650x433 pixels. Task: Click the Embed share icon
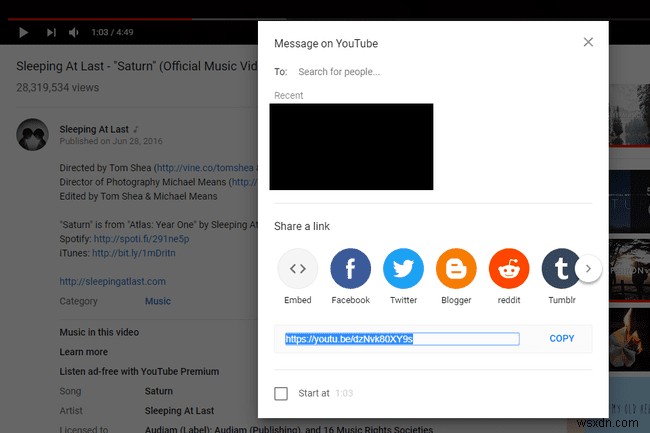pos(298,269)
